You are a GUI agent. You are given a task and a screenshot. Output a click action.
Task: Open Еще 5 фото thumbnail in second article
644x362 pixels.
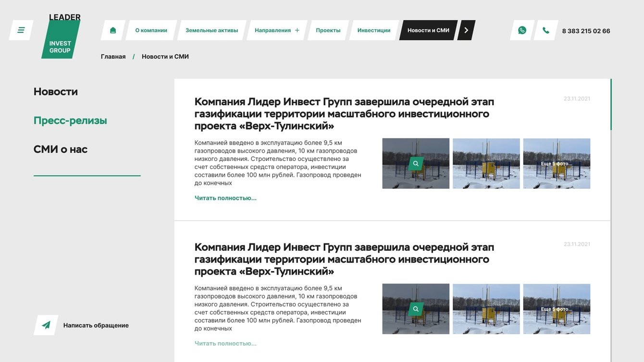click(x=557, y=309)
